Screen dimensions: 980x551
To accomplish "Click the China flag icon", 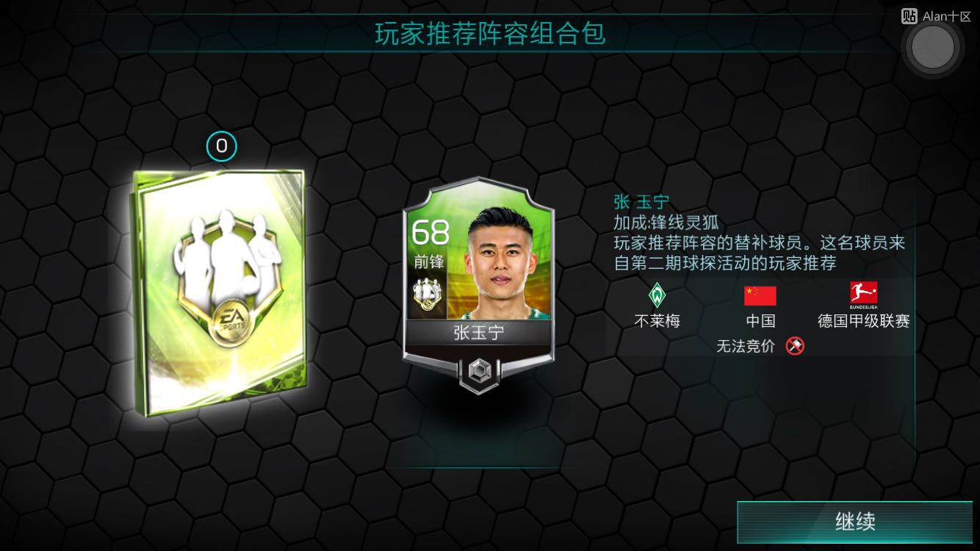I will (760, 295).
